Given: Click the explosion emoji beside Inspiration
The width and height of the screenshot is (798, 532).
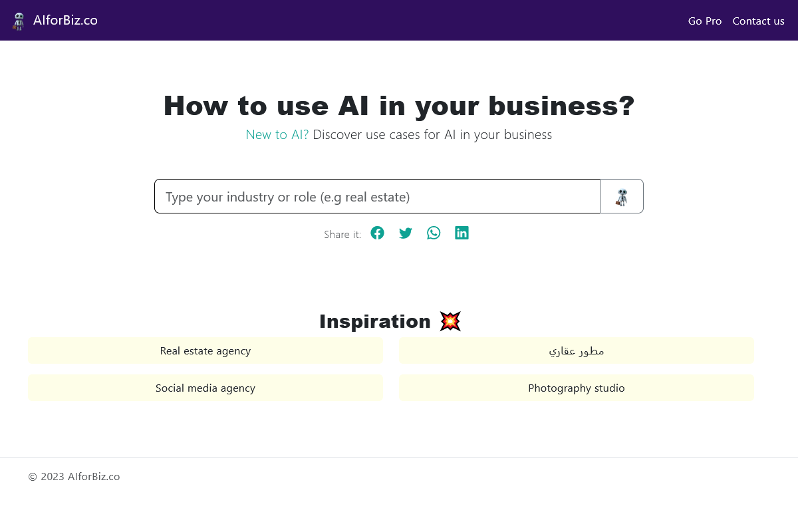Looking at the screenshot, I should pos(450,321).
